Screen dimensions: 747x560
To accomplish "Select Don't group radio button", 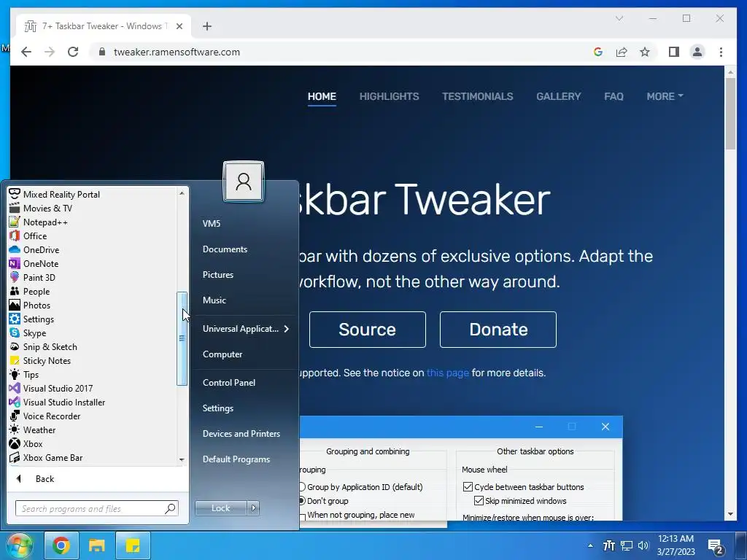I will point(302,501).
